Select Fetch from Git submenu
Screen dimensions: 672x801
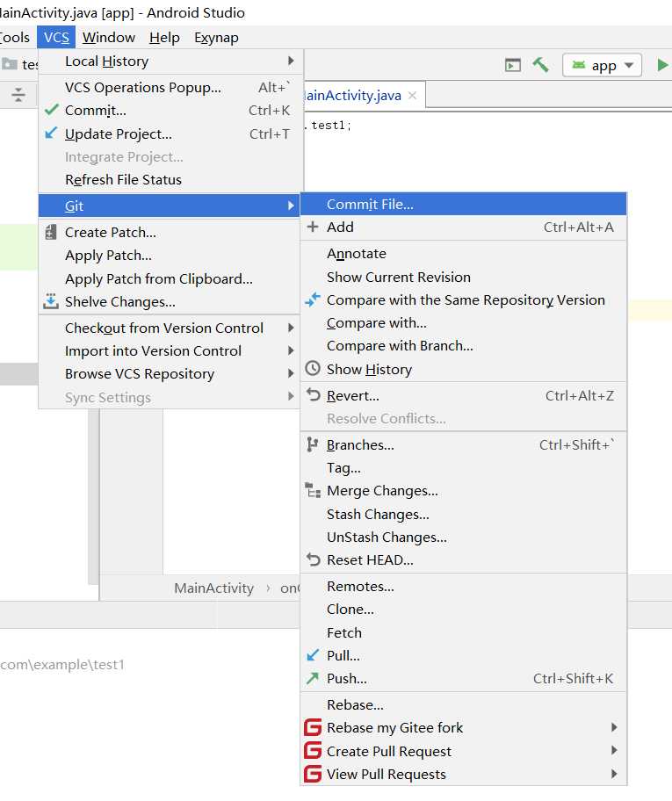(x=463, y=632)
